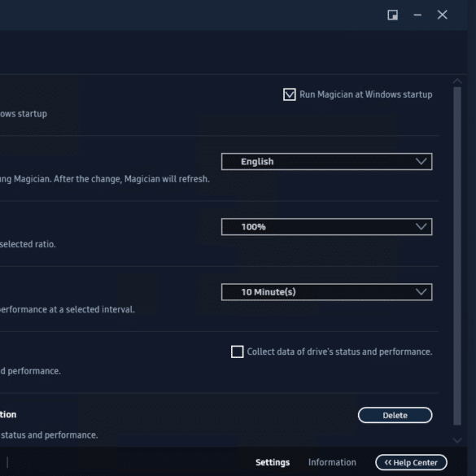Click text 'performance at a selected interval.'
The image size is (476, 476).
point(67,309)
